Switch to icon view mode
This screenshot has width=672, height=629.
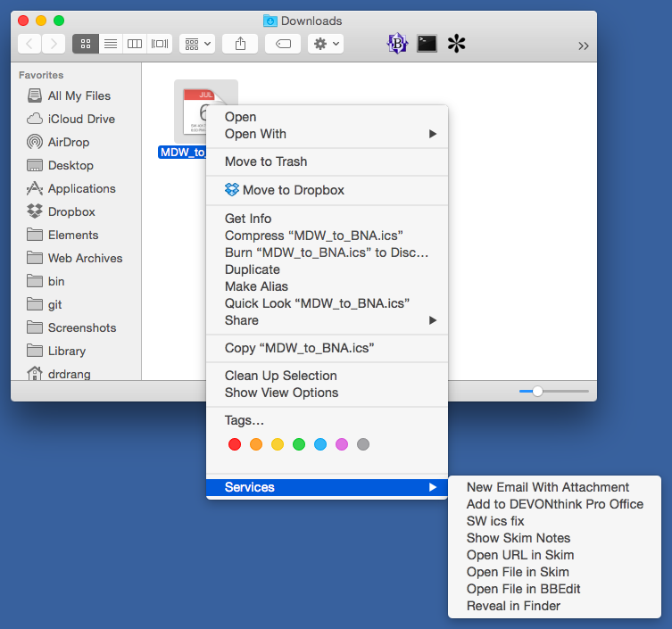click(86, 43)
